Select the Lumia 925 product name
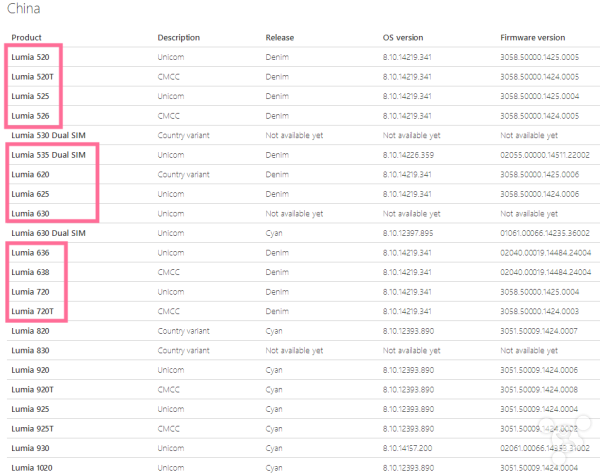600x475 pixels. [30, 409]
